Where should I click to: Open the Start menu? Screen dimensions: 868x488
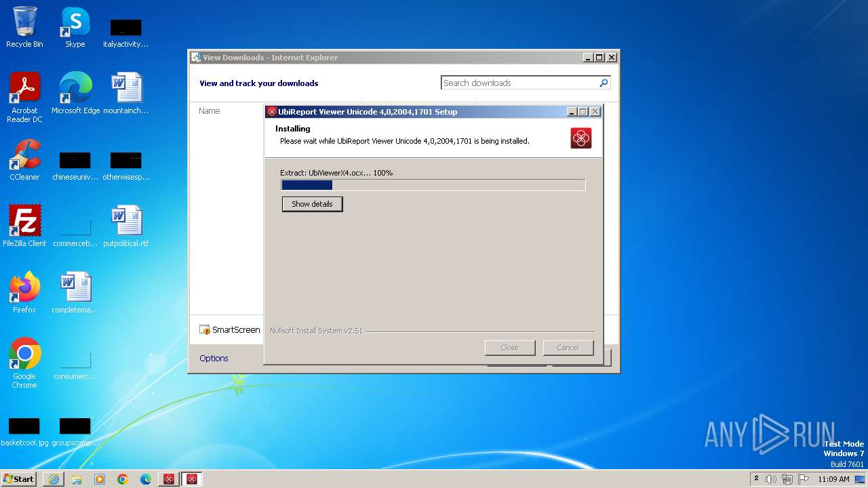click(x=20, y=479)
